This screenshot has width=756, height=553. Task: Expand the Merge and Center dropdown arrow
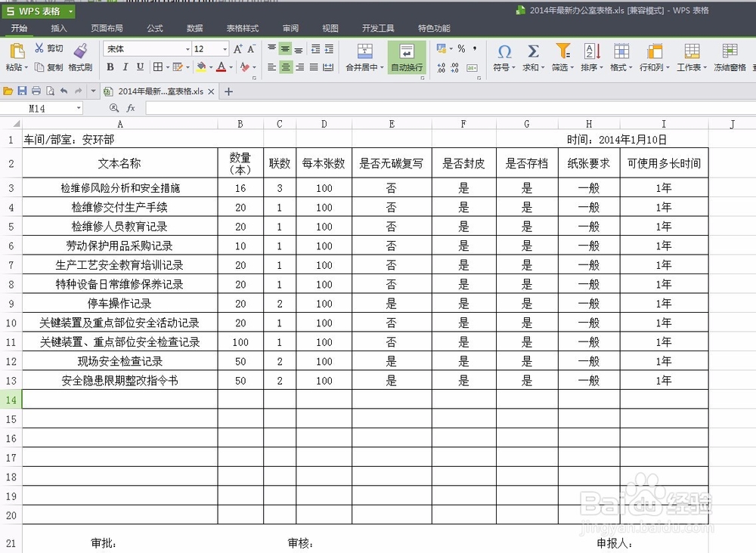click(382, 68)
